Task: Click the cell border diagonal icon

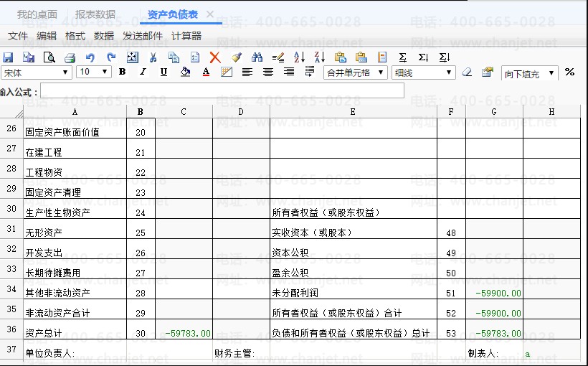Action: (x=227, y=72)
